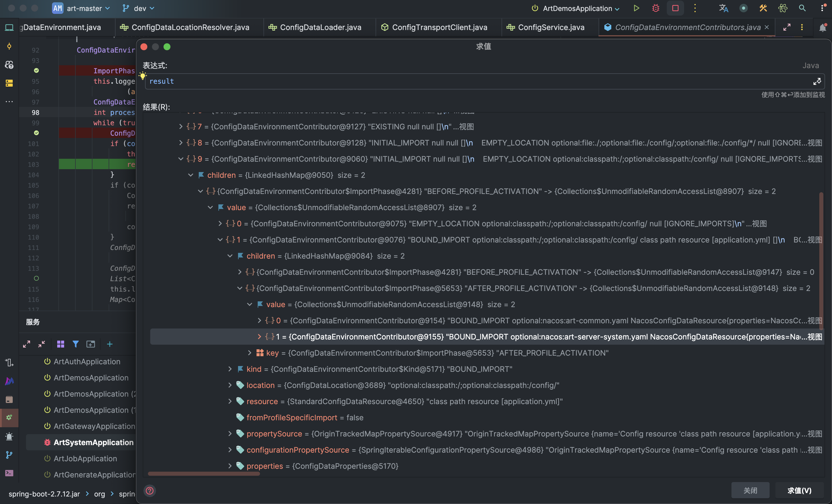Toggle breakpoint on ConfigD line after while
This screenshot has width=832, height=504.
36,133
